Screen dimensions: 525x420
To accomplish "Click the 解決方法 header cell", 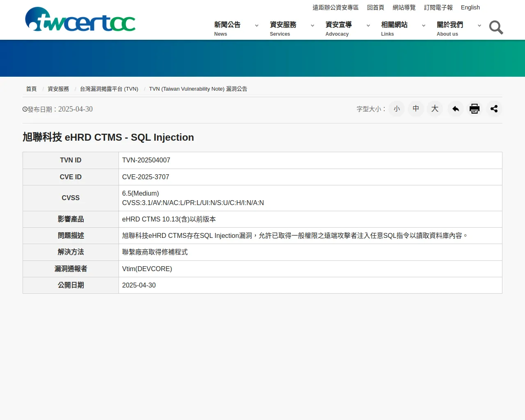I will tap(71, 252).
